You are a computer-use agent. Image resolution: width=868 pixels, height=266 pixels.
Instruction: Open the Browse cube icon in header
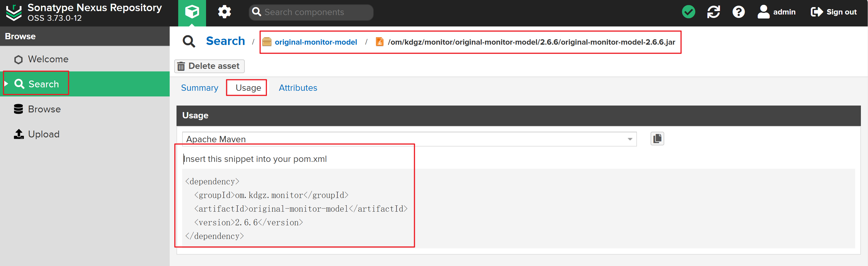tap(192, 12)
